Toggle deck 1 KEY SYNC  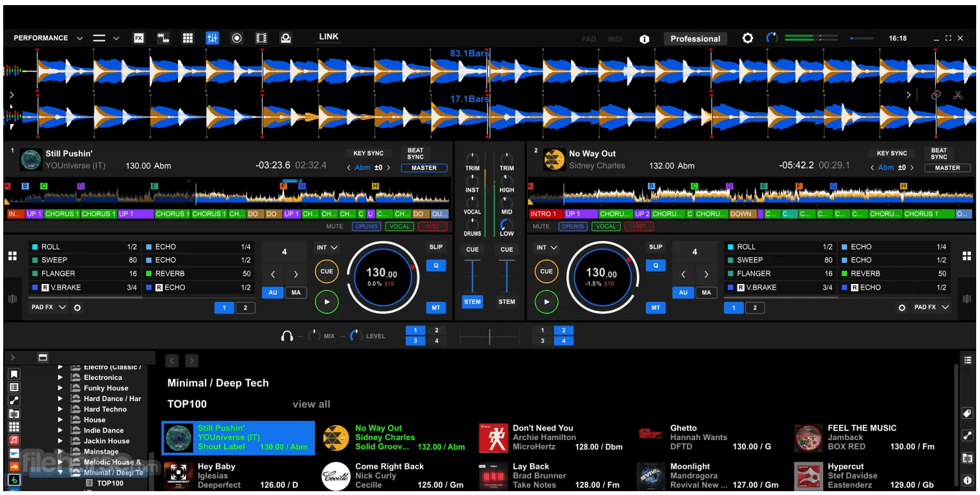369,153
